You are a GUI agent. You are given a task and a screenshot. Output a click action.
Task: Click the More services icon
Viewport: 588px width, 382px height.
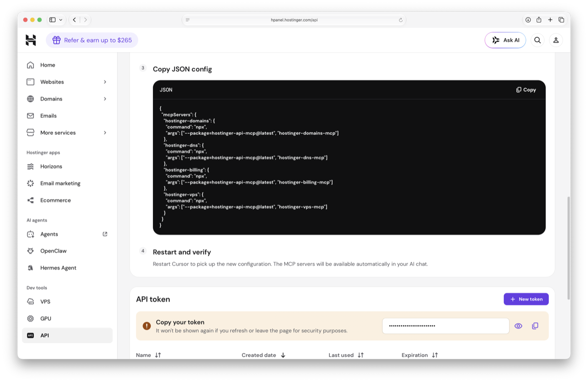pos(30,132)
